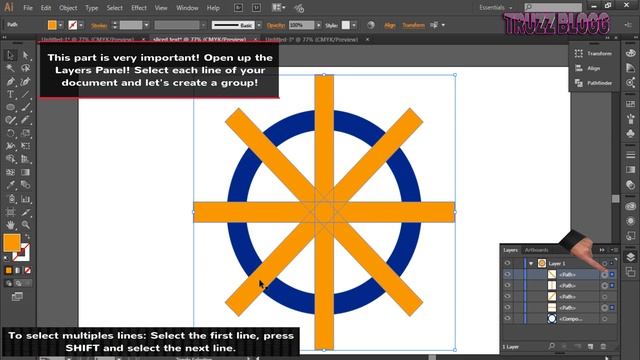Viewport: 640px width, 360px height.
Task: Click Delete Selection trash in Layers panel
Action: coord(603,346)
